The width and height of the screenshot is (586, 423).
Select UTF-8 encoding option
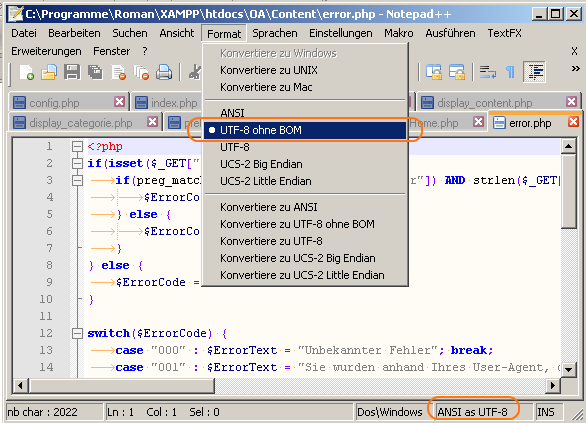coord(305,147)
